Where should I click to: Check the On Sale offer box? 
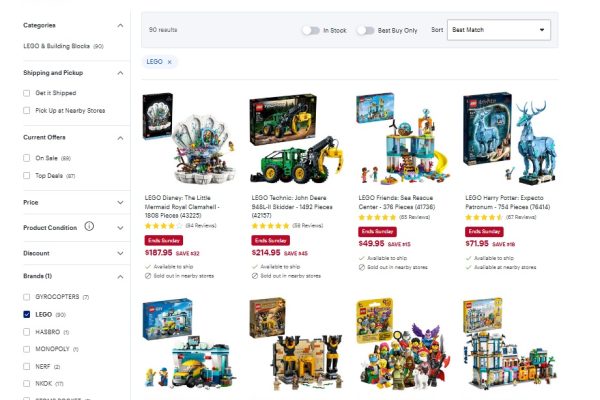point(26,158)
